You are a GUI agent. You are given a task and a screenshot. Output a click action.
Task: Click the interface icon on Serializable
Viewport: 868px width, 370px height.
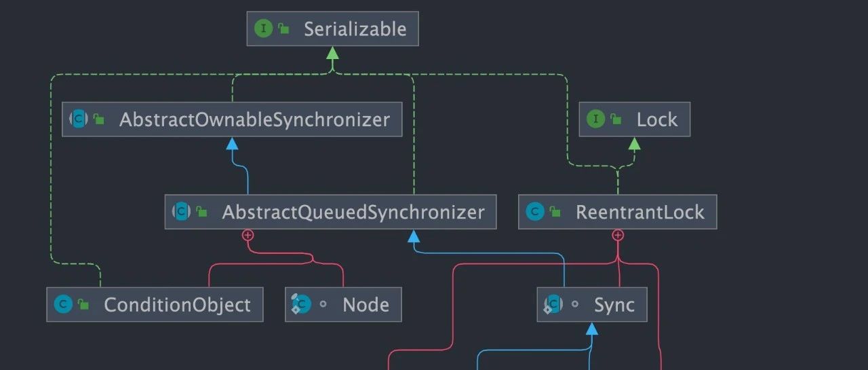click(x=263, y=29)
